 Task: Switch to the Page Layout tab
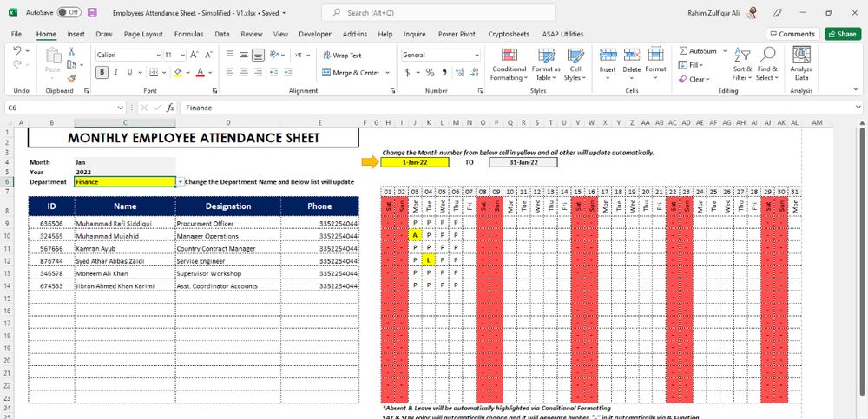pos(143,34)
